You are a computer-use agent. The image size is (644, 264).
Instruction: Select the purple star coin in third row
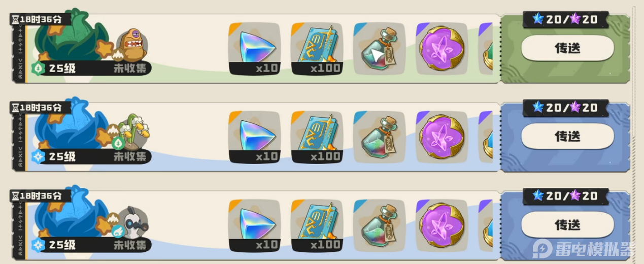click(x=442, y=225)
